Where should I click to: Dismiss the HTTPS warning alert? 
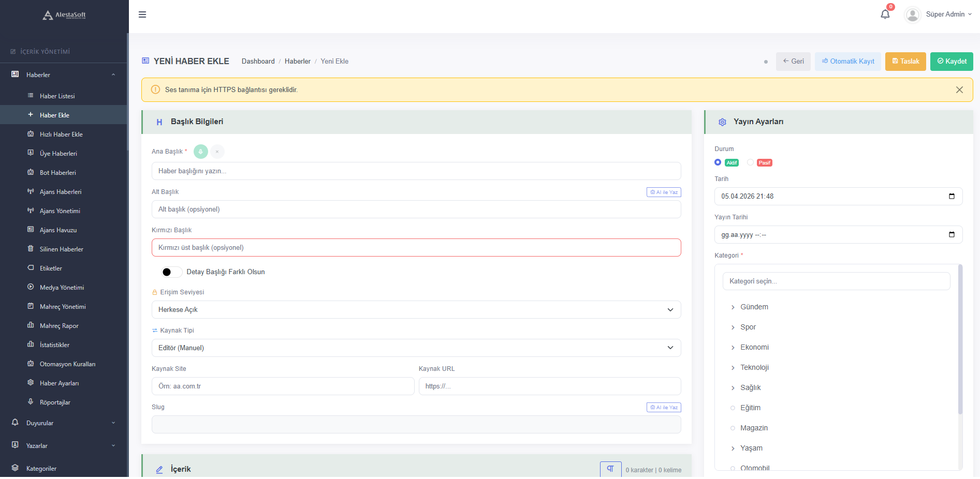click(959, 90)
